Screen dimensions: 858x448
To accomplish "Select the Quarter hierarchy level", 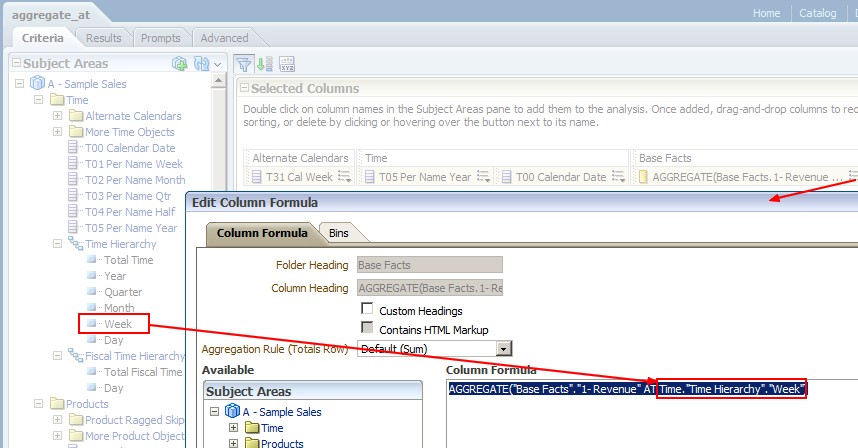I will [123, 292].
